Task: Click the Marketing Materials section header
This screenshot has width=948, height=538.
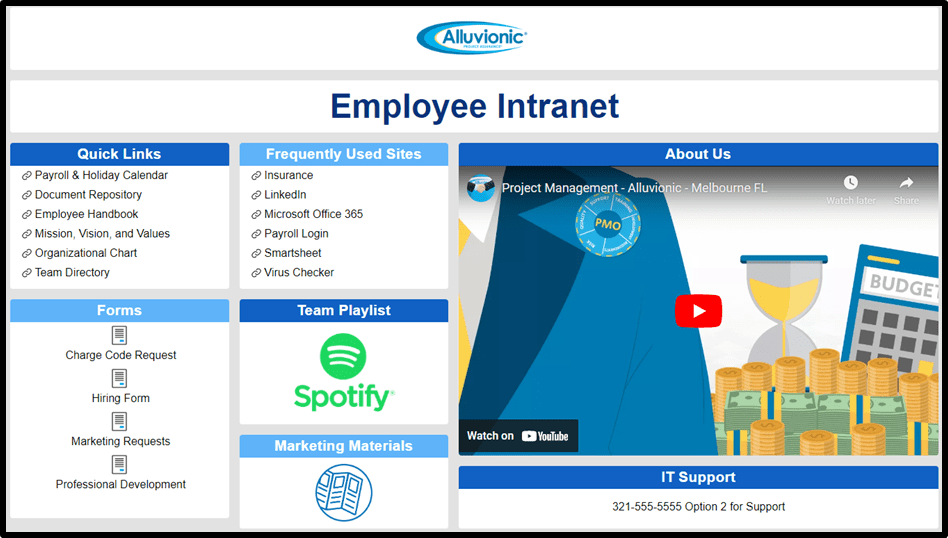Action: [x=343, y=446]
